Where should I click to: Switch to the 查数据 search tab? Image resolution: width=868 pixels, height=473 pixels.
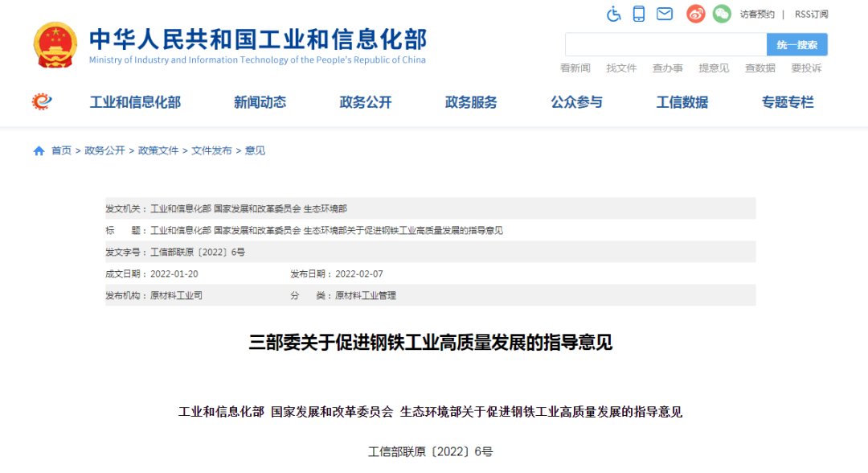click(760, 68)
